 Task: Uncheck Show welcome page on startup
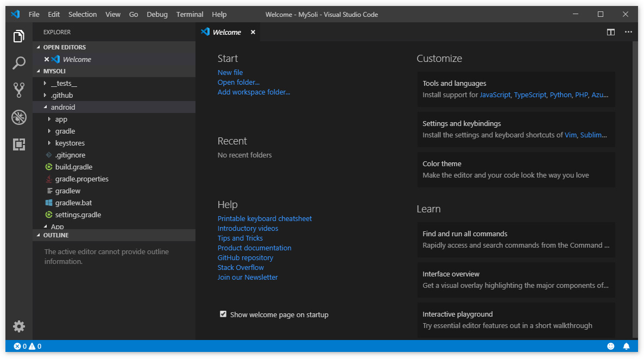coord(223,314)
